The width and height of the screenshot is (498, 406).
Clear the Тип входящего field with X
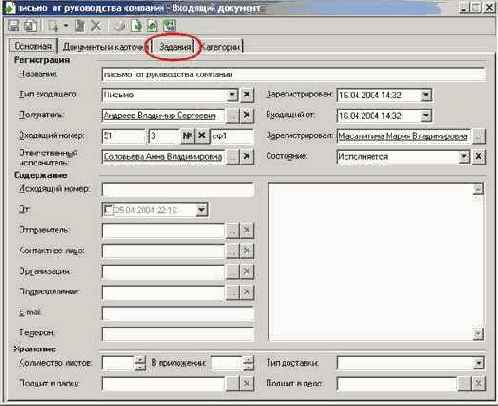[x=247, y=95]
